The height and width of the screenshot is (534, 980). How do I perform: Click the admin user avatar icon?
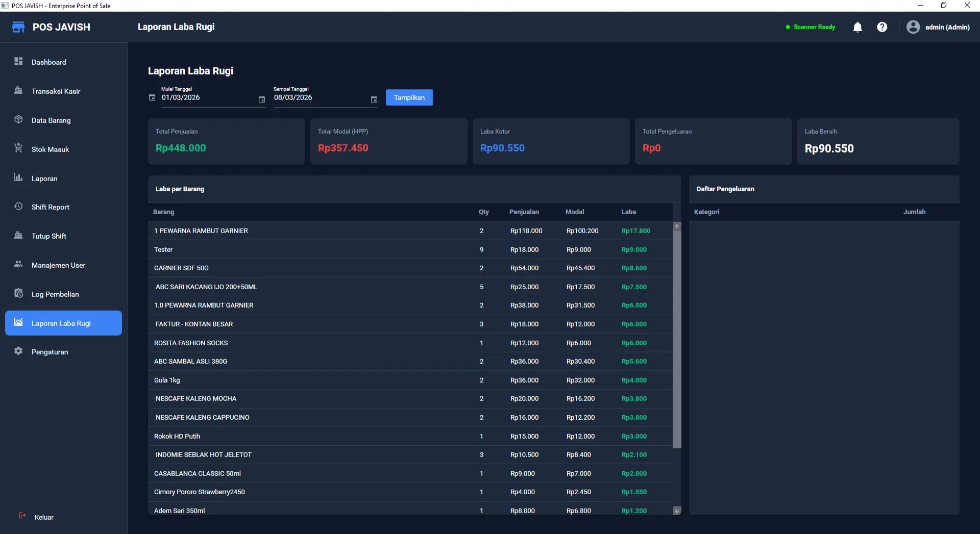point(913,27)
